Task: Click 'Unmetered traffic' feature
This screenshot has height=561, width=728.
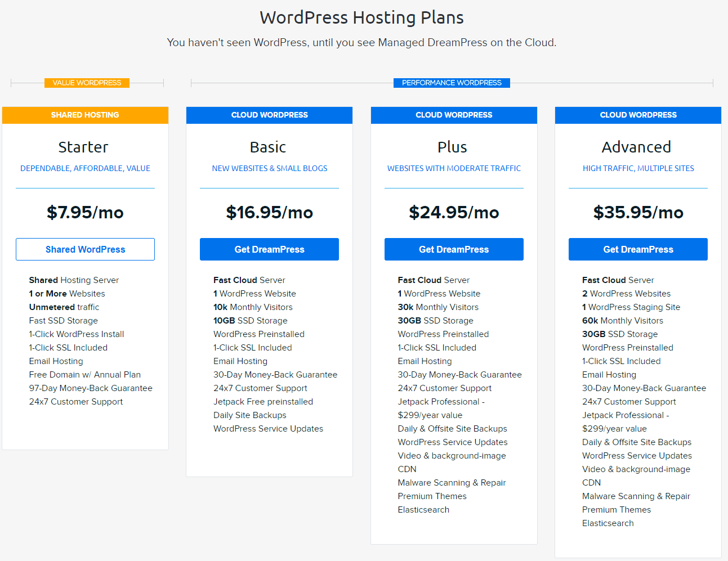Action: [64, 307]
